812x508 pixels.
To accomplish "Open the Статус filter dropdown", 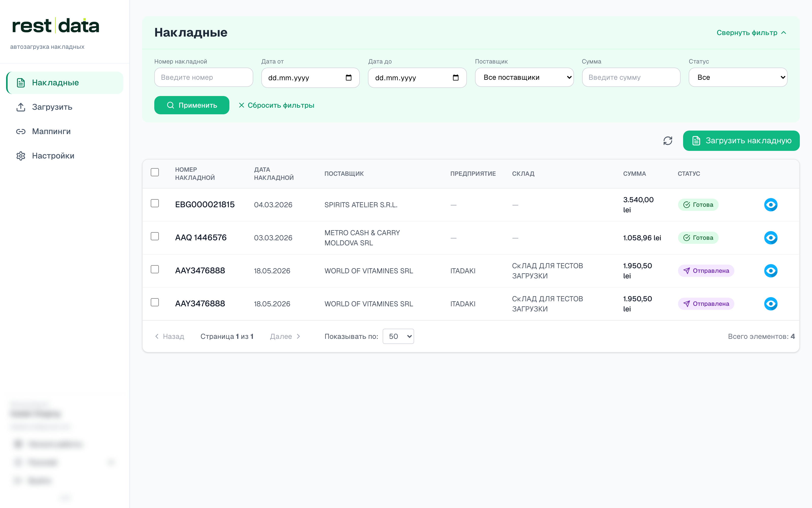I will point(738,77).
